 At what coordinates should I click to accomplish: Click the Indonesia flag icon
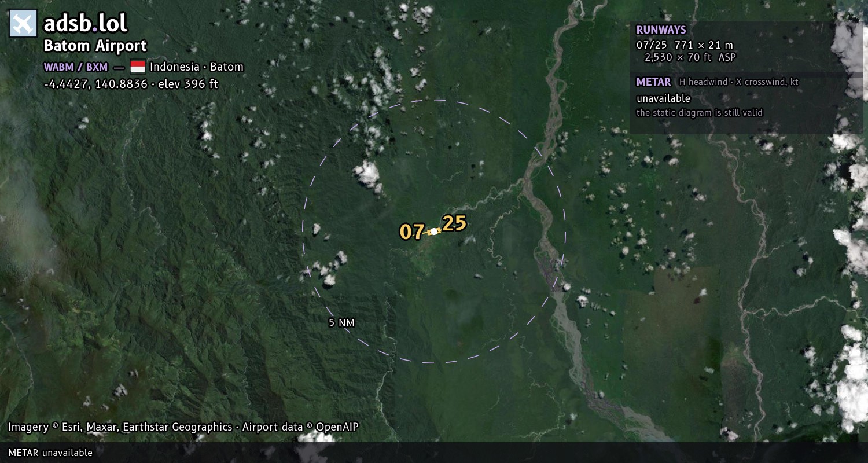137,67
